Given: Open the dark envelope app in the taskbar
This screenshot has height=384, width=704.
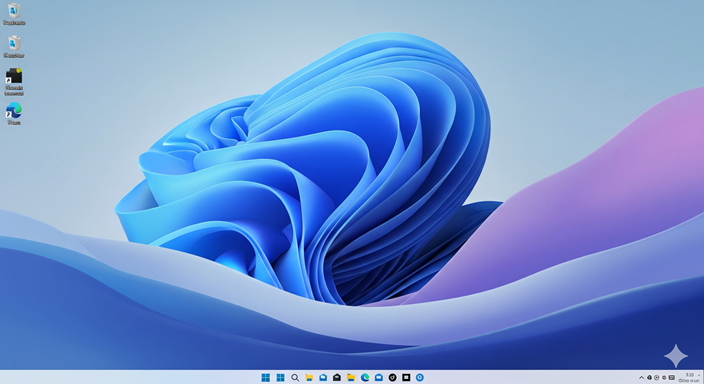Looking at the screenshot, I should click(337, 377).
